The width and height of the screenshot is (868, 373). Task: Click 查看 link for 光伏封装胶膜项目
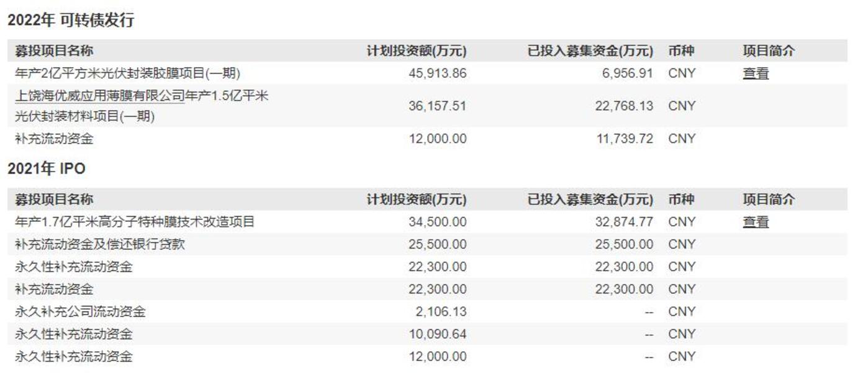coord(756,73)
